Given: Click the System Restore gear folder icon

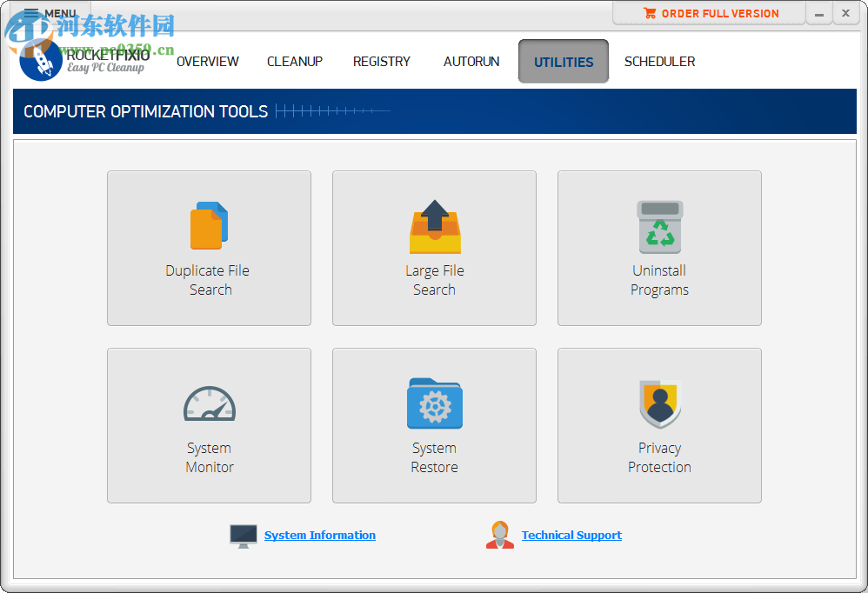Looking at the screenshot, I should 435,403.
